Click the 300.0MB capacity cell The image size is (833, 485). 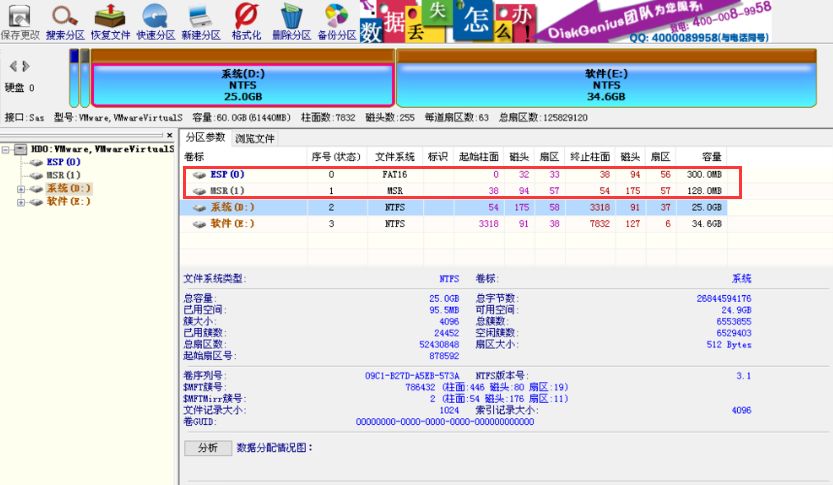coord(704,174)
